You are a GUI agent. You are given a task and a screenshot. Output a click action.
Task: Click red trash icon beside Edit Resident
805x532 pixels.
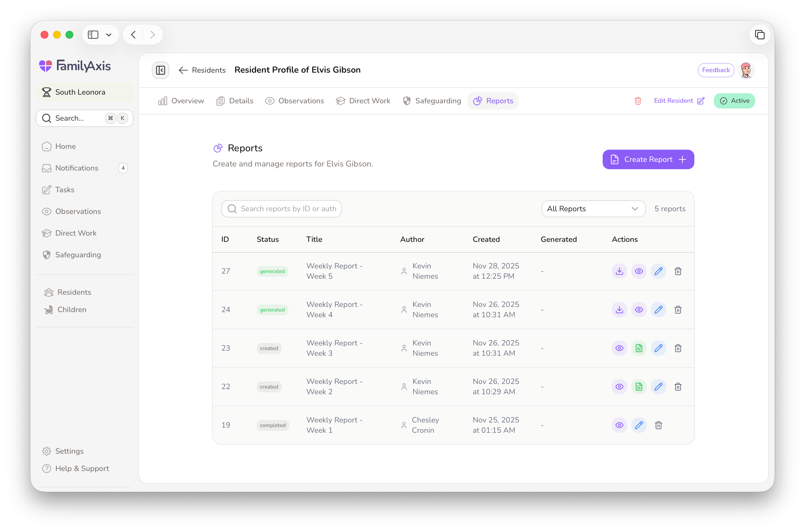click(638, 101)
